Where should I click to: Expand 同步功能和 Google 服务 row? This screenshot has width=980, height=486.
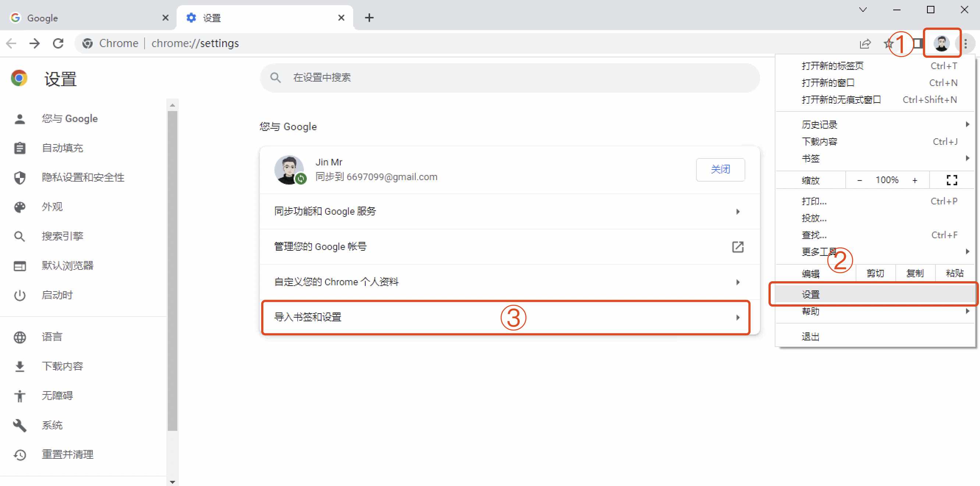[x=509, y=211]
